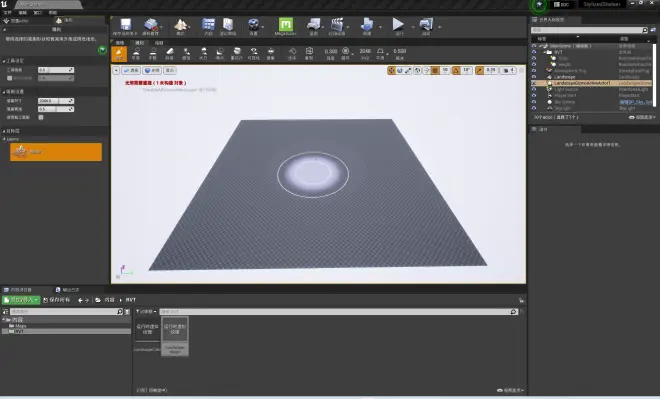Toggle the Use Clay Brush checkbox
Screen dimensions: 660x399
(x=41, y=117)
